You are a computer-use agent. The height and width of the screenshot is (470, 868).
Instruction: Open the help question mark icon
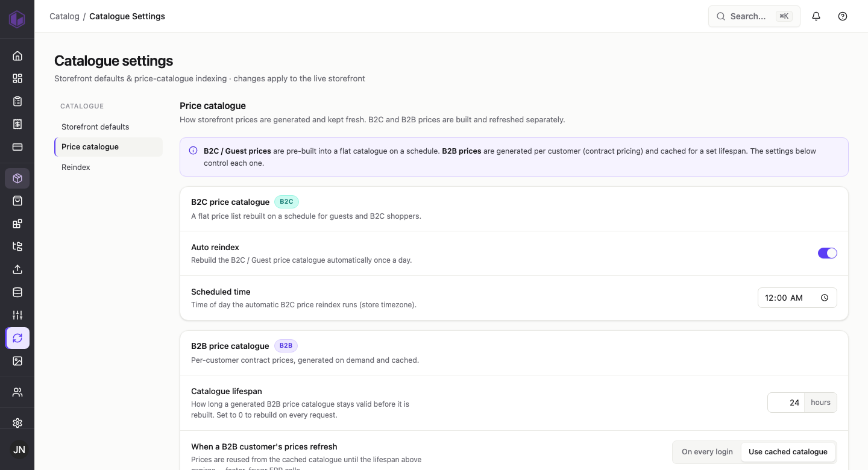point(843,16)
